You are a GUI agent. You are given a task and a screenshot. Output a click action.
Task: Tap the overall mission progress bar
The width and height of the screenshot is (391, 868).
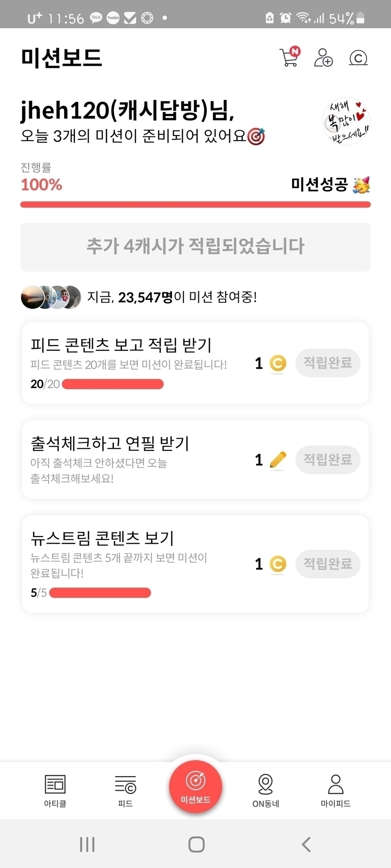195,204
